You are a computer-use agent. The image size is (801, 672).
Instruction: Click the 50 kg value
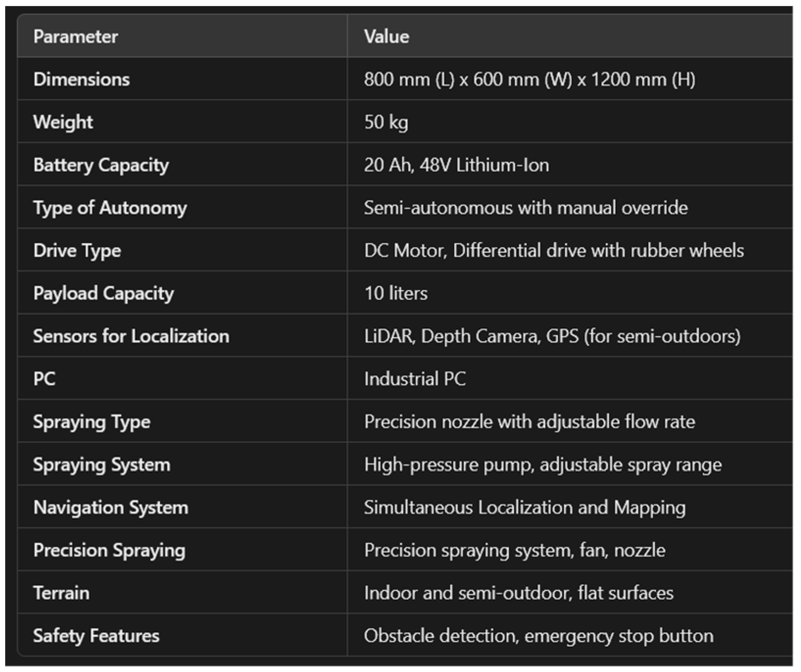coord(386,122)
